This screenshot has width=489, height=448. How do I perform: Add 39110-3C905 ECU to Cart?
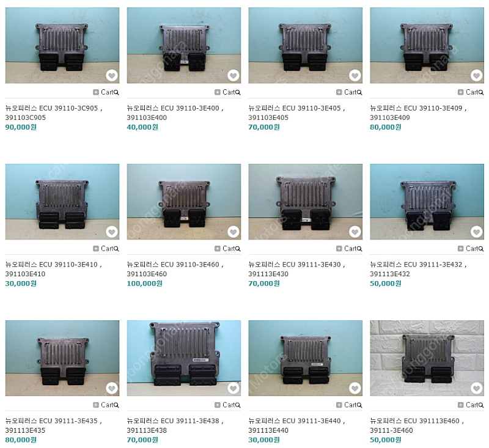pos(103,92)
